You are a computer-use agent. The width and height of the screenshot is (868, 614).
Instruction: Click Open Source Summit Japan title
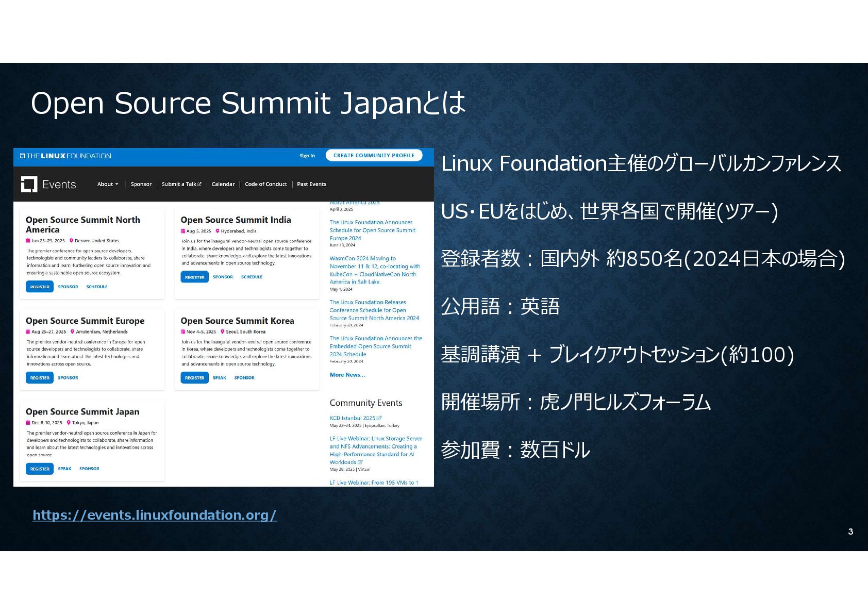pos(82,412)
